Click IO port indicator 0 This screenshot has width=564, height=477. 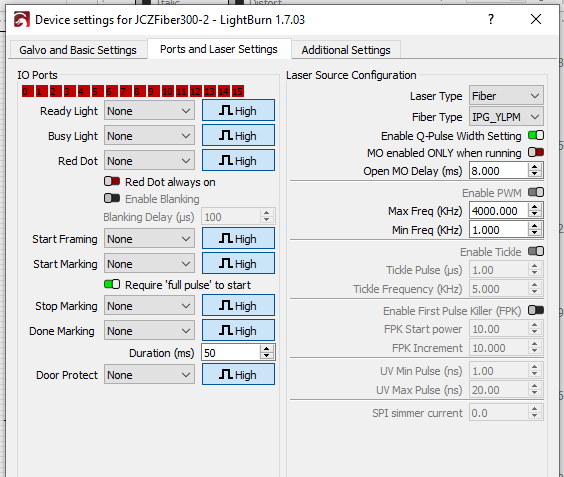[28, 91]
